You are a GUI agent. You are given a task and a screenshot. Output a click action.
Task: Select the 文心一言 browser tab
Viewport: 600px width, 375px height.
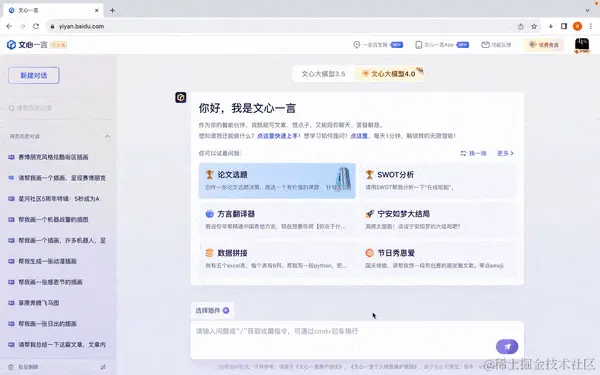pos(53,11)
